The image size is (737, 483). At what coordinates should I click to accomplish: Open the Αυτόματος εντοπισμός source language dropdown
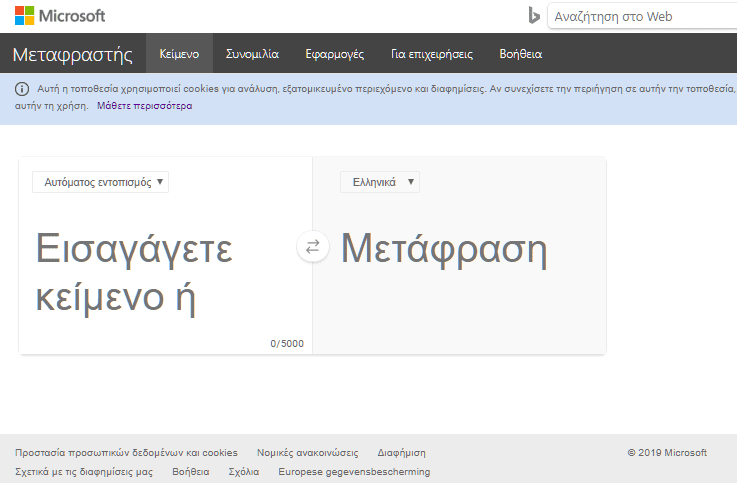coord(100,182)
